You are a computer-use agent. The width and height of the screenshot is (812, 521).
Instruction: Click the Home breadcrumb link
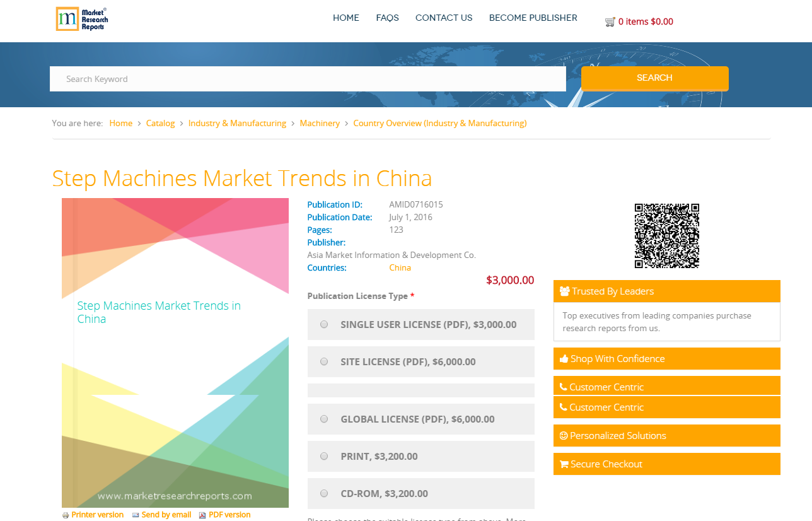121,123
